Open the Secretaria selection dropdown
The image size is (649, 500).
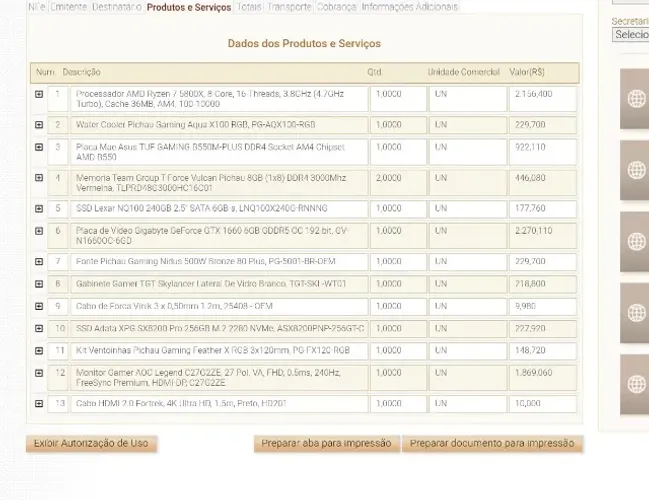[630, 34]
